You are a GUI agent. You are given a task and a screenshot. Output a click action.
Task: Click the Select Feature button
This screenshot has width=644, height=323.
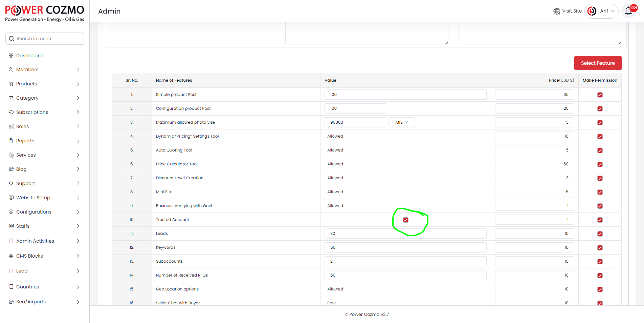[598, 63]
